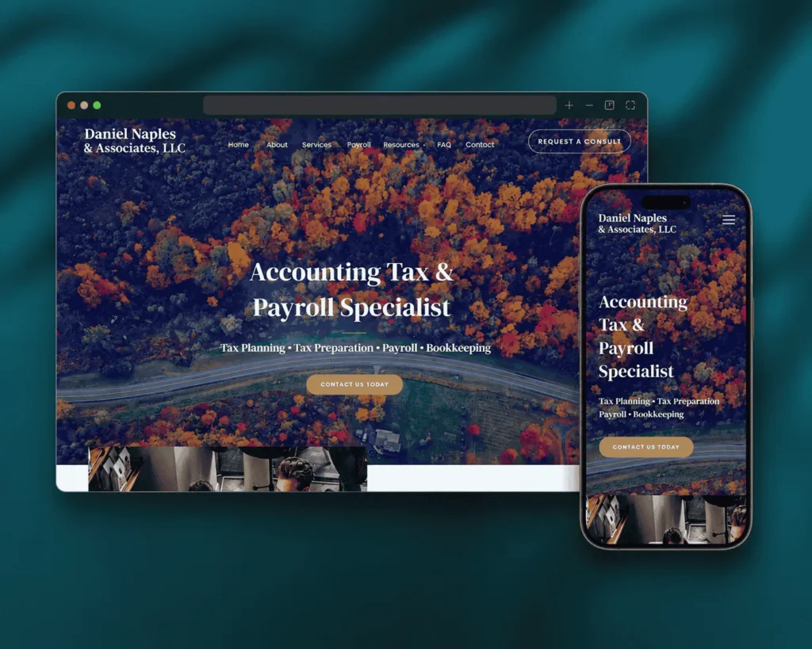Click the plus icon in the browser toolbar

coord(569,105)
